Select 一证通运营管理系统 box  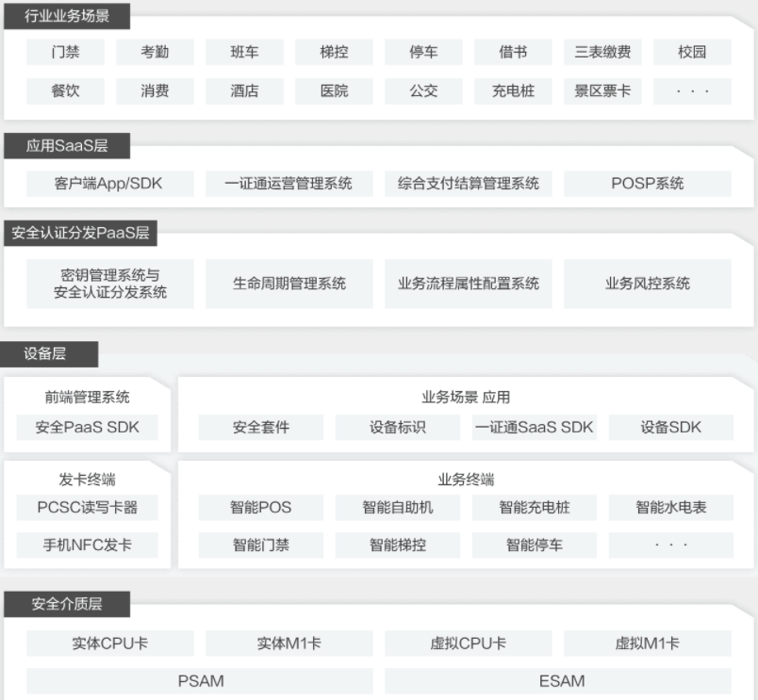pos(289,184)
